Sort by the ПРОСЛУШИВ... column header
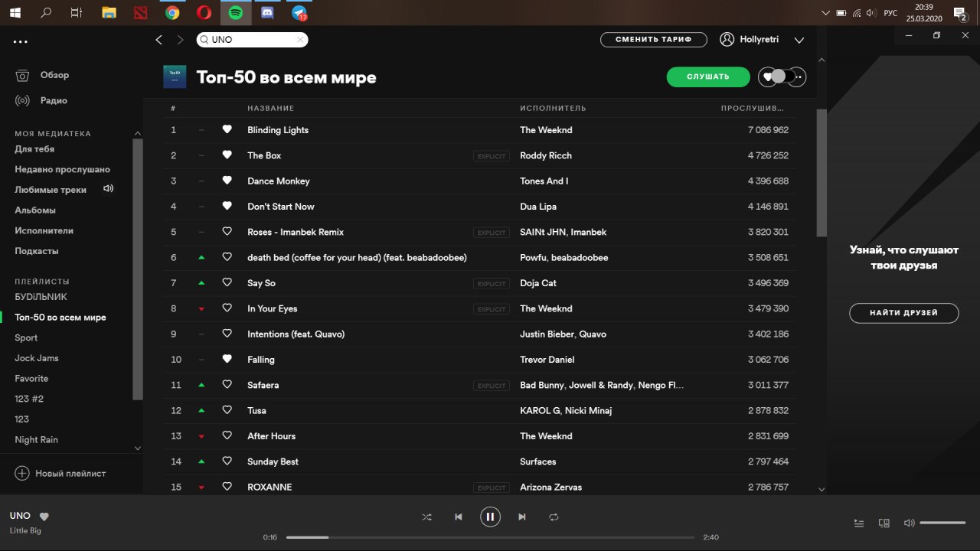The height and width of the screenshot is (551, 980). (752, 109)
